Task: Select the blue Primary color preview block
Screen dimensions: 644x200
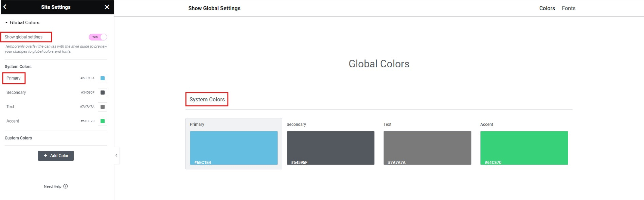Action: coord(234,148)
